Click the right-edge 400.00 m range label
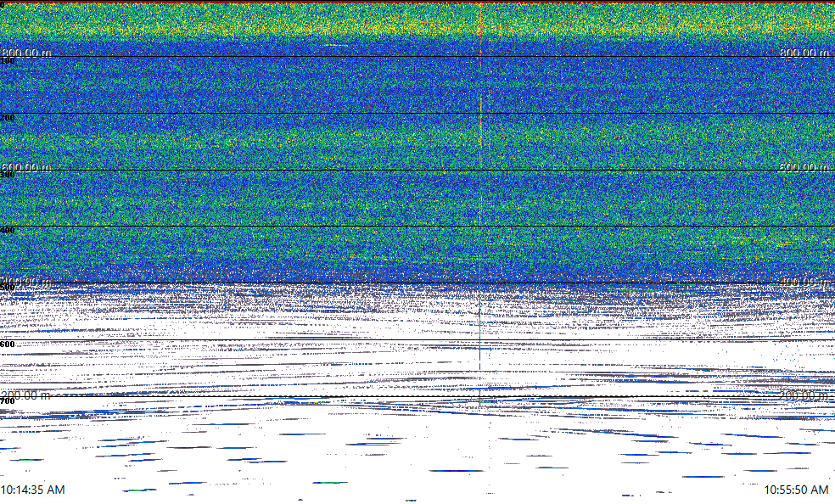The height and width of the screenshot is (504, 835). coord(804,282)
